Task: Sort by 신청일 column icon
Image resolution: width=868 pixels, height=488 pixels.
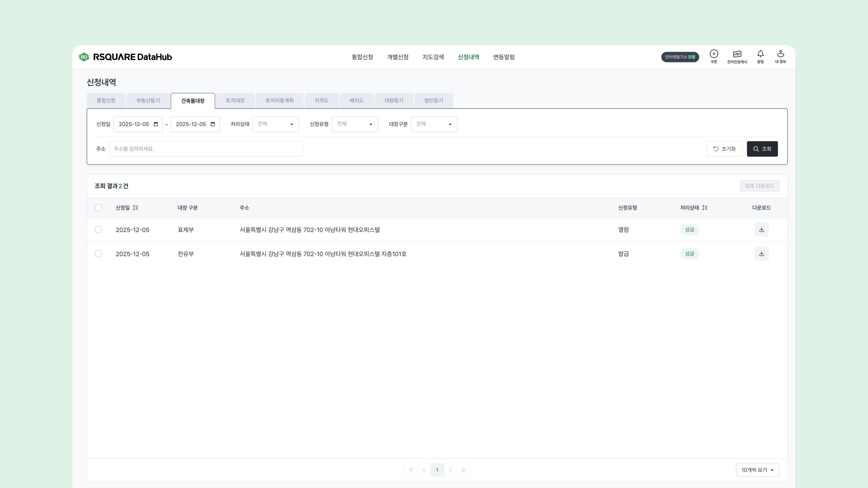Action: coord(135,207)
